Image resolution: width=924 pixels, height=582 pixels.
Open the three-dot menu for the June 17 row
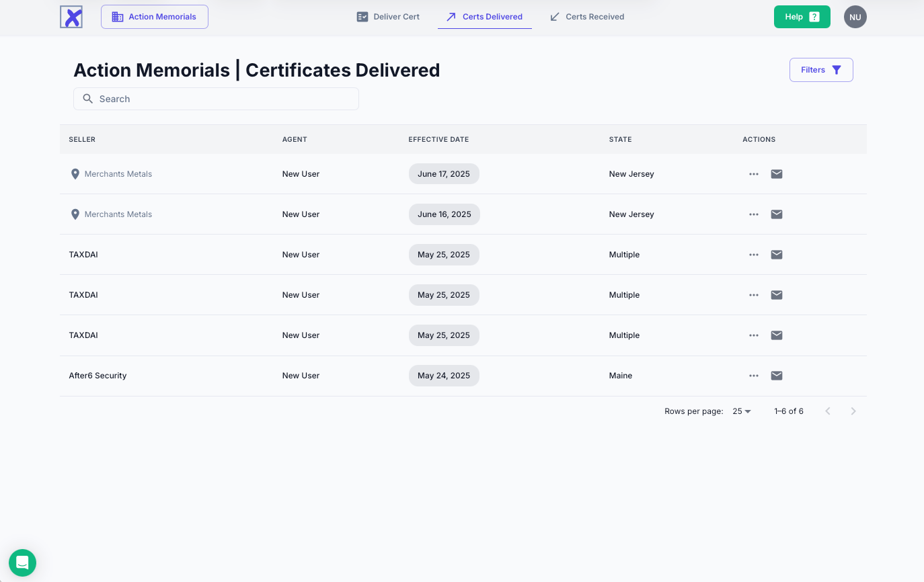pos(753,174)
